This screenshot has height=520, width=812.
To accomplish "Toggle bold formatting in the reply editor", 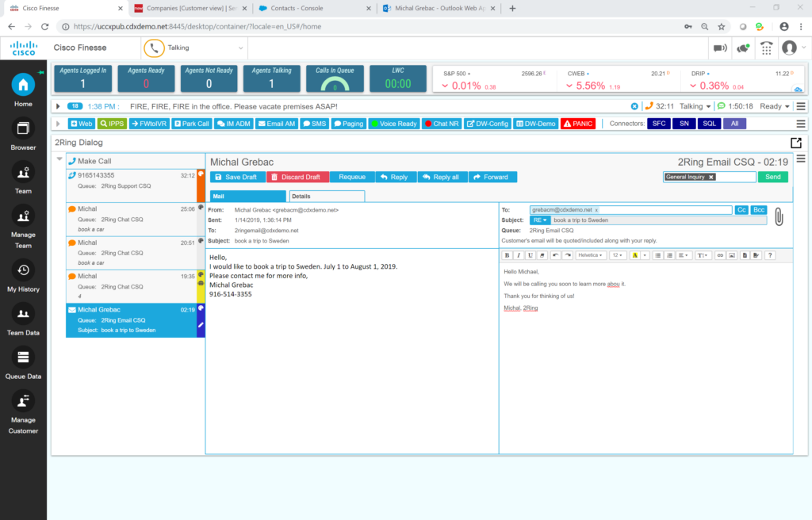I will [x=507, y=255].
